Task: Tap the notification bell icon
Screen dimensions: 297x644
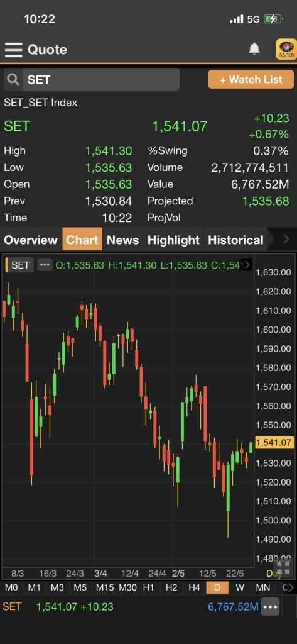Action: (x=254, y=49)
